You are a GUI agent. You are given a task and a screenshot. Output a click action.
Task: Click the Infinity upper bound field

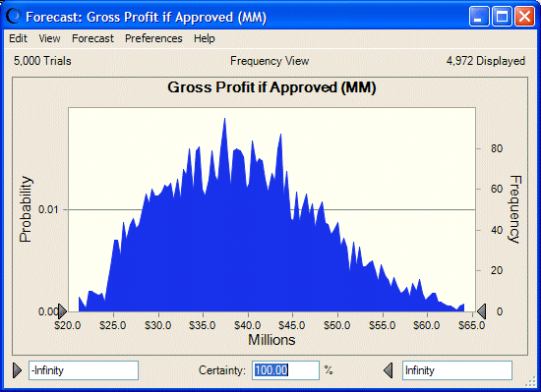coord(457,370)
